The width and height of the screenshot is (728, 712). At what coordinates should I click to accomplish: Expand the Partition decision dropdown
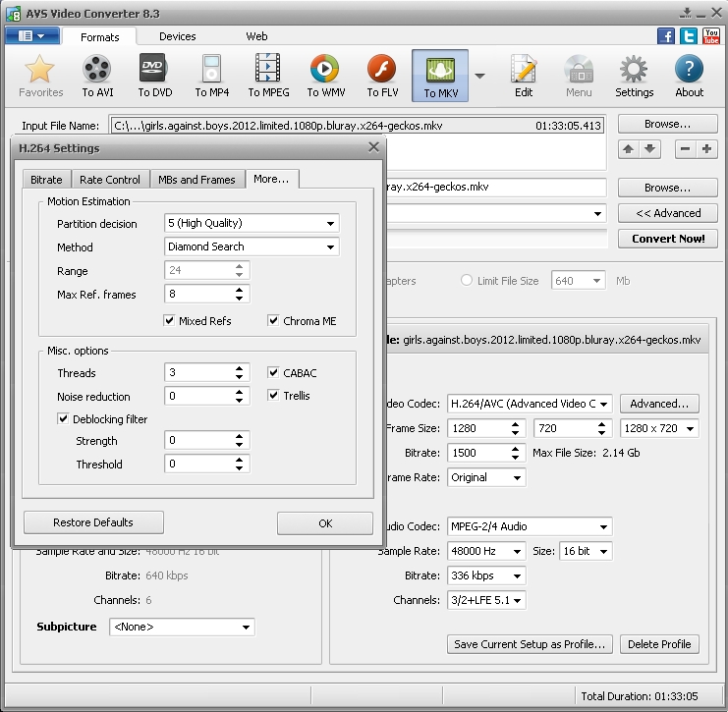click(330, 223)
